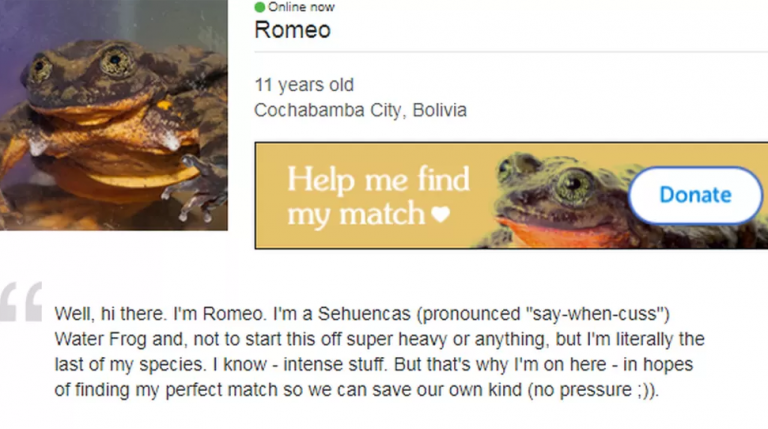Click the "my match" banner line

tap(356, 214)
